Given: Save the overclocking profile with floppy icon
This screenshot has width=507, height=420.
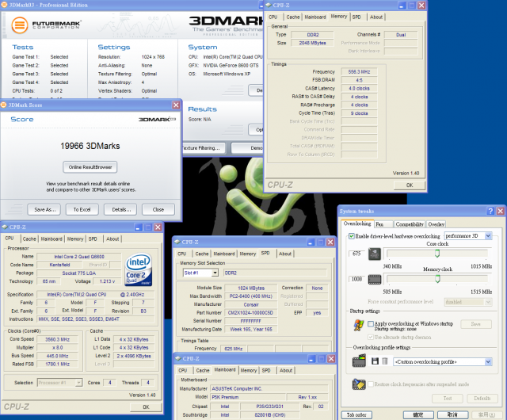Looking at the screenshot, I should (375, 361).
